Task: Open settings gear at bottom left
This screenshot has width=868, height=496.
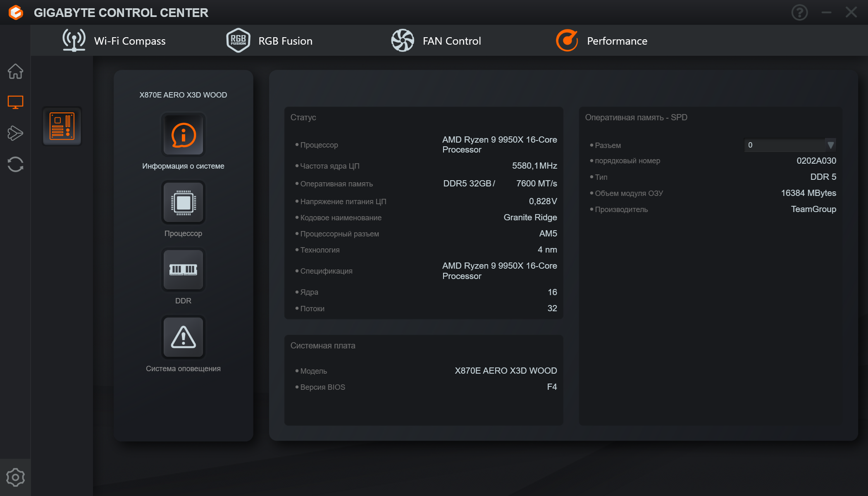Action: pos(15,477)
